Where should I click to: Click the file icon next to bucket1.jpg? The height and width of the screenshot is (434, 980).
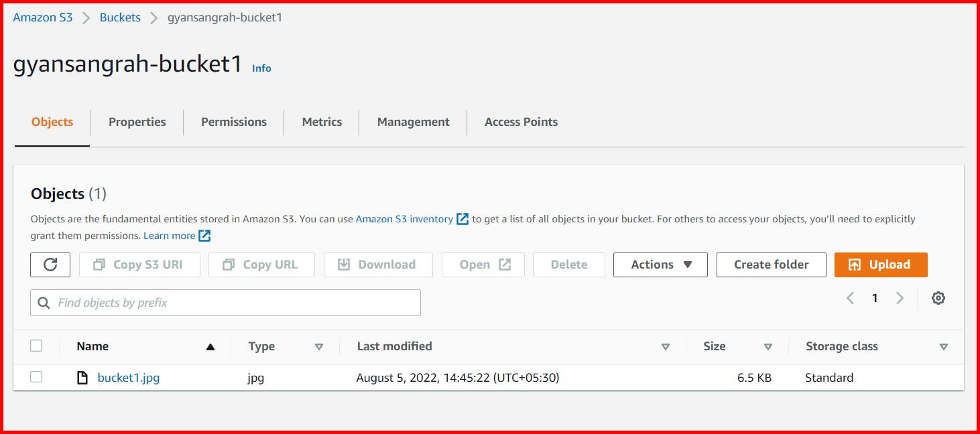coord(82,377)
